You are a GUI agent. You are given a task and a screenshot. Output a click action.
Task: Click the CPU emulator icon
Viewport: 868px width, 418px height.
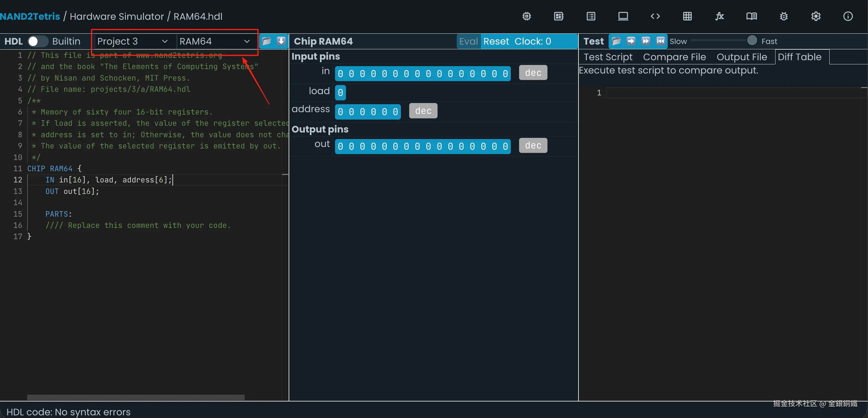(558, 16)
